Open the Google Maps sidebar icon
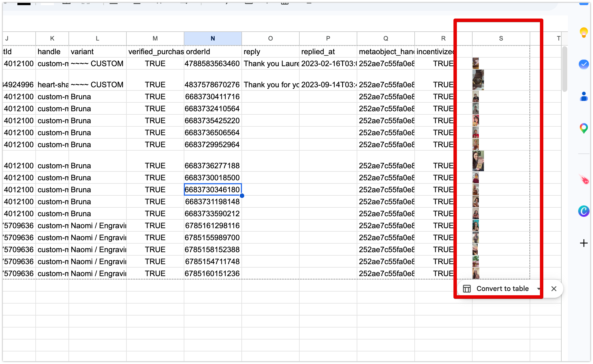593x364 pixels. [x=584, y=128]
